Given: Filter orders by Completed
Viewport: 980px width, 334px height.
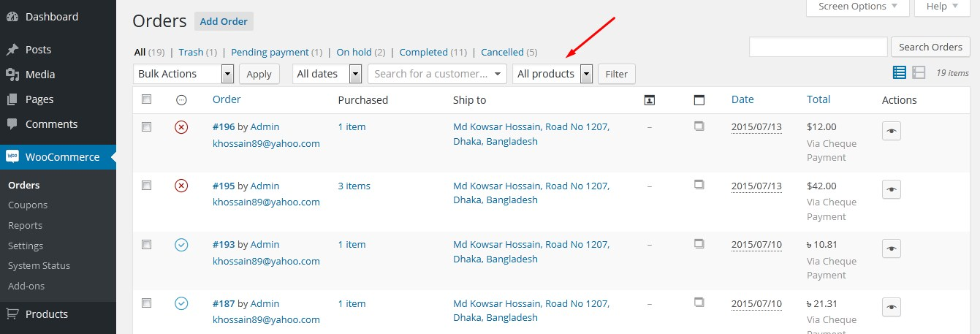Looking at the screenshot, I should [x=423, y=52].
